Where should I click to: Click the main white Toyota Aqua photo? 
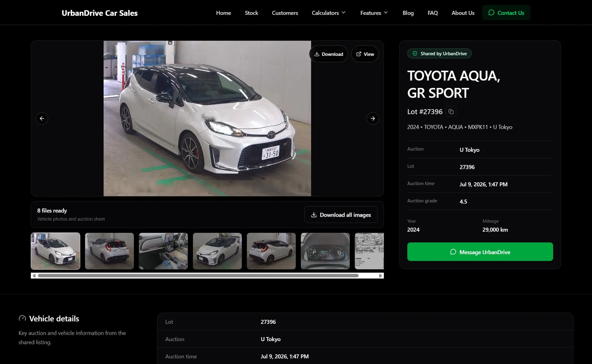(207, 118)
